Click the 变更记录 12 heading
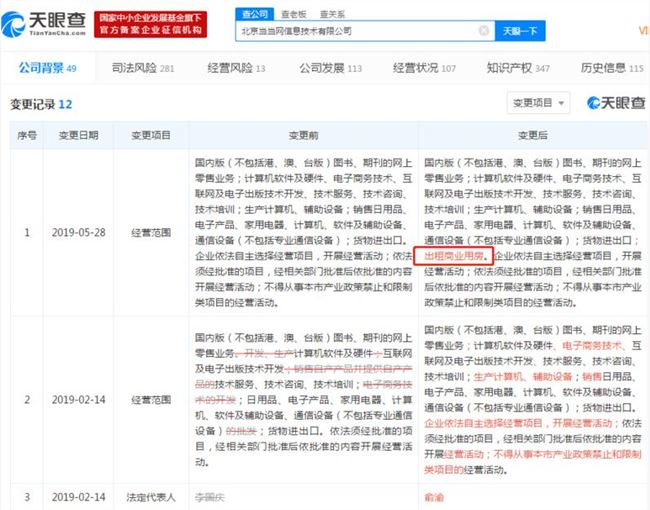This screenshot has height=510, width=650. click(x=41, y=104)
